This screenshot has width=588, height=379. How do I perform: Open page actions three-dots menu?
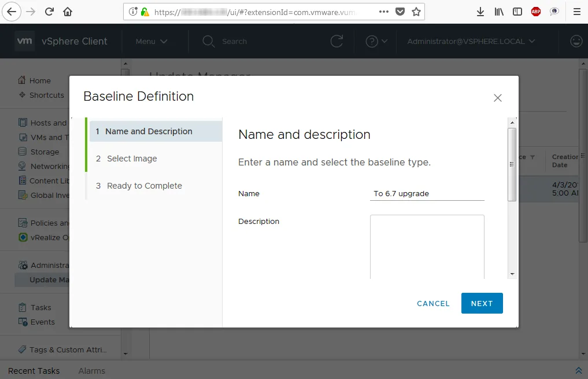coord(384,12)
